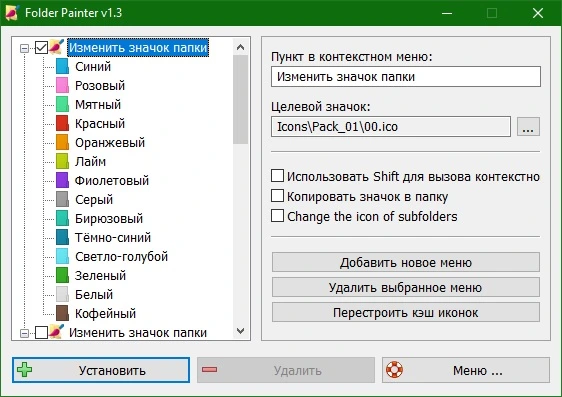
Task: Click the white folder icon beside Белый
Action: (x=62, y=295)
